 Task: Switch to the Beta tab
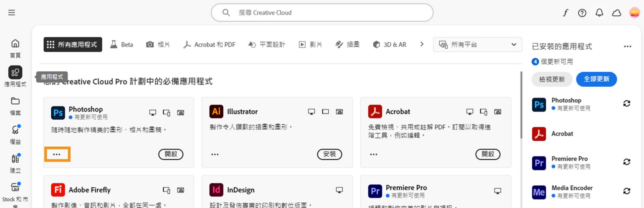coord(122,45)
